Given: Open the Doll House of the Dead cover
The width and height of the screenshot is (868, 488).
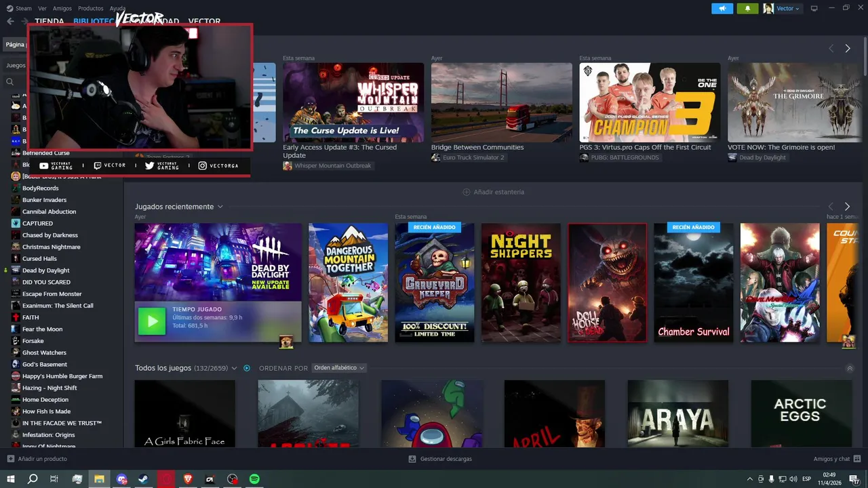Looking at the screenshot, I should pos(608,283).
